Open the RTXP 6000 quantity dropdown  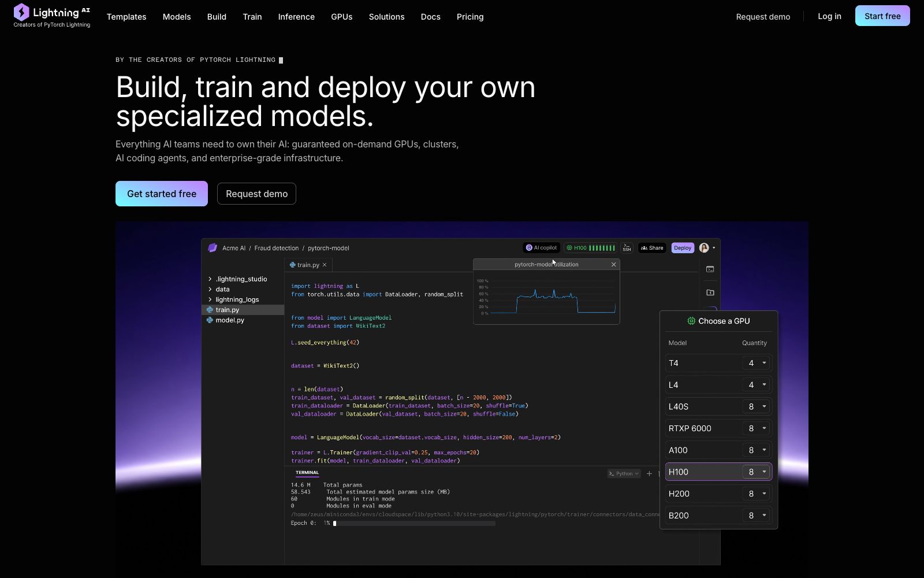point(757,428)
